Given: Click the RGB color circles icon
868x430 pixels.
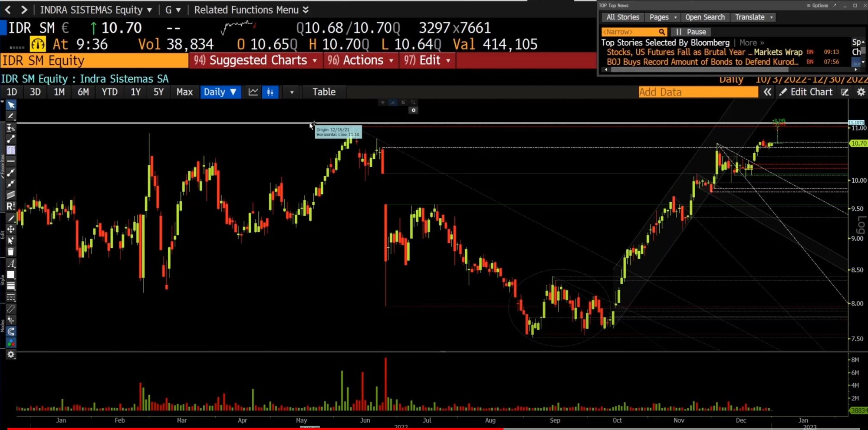Looking at the screenshot, I should point(11,343).
